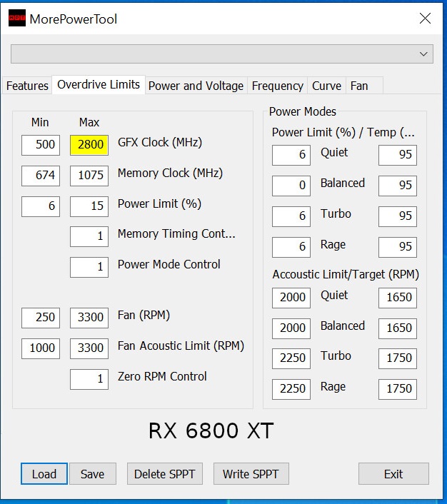447x504 pixels.
Task: Click the Exit button
Action: [393, 474]
